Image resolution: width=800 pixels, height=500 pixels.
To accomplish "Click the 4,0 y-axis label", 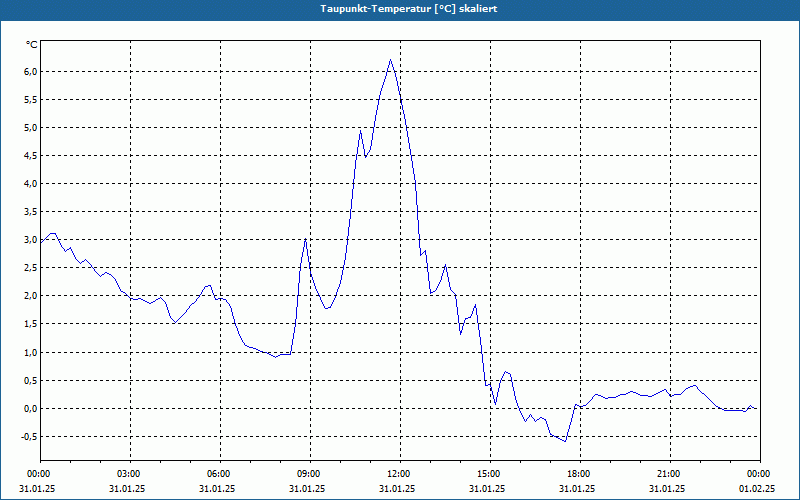I will click(x=31, y=184).
